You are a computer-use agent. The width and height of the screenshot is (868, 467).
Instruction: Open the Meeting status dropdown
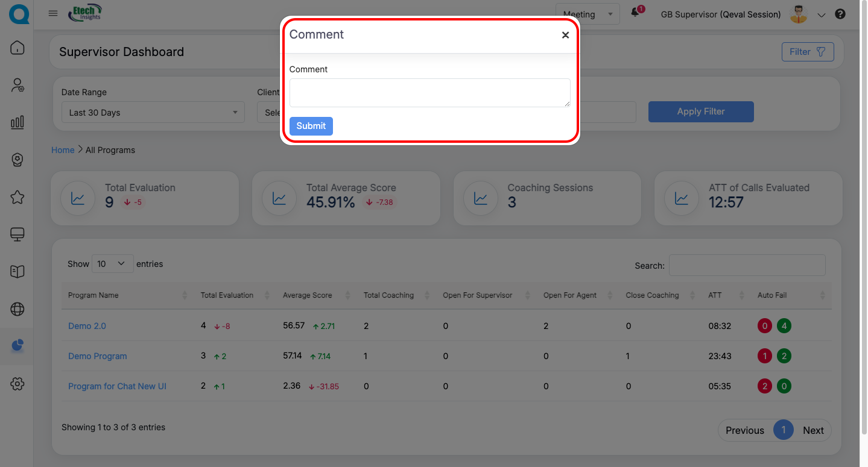pyautogui.click(x=587, y=14)
